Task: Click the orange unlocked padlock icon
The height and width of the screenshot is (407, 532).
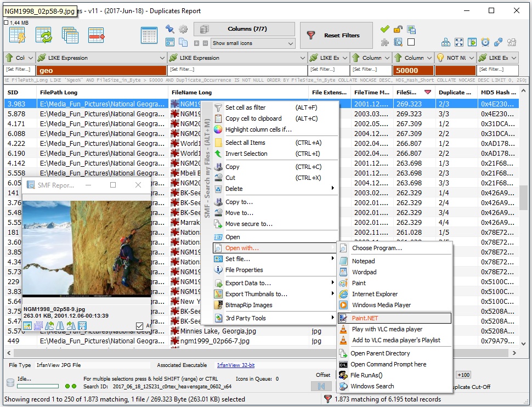Action: point(398,29)
